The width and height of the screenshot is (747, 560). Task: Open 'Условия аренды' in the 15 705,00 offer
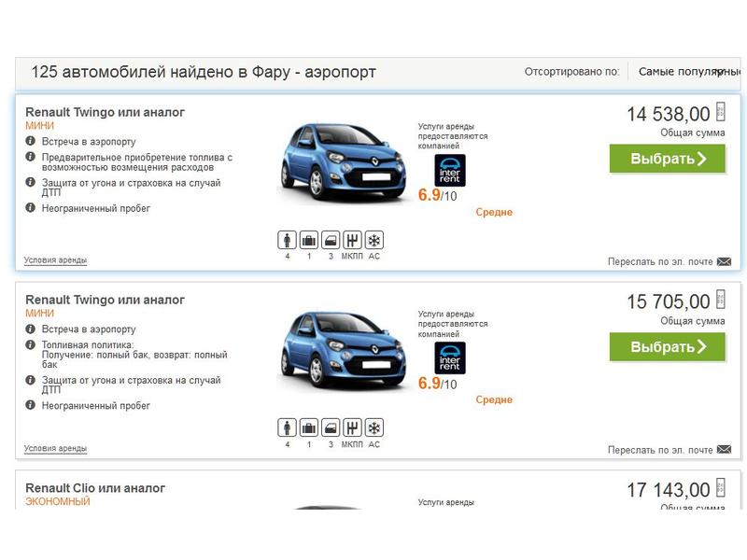55,448
